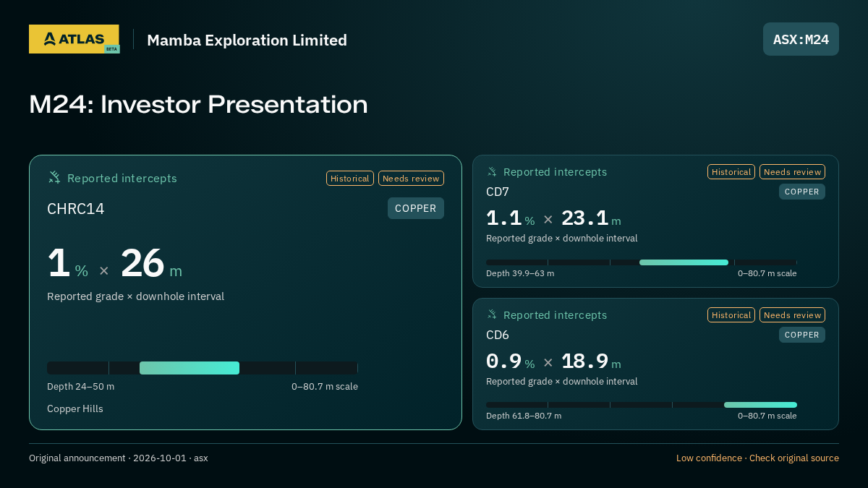
Task: Click the CHRC14 depth bar, 24–50 m
Action: pyautogui.click(x=203, y=368)
